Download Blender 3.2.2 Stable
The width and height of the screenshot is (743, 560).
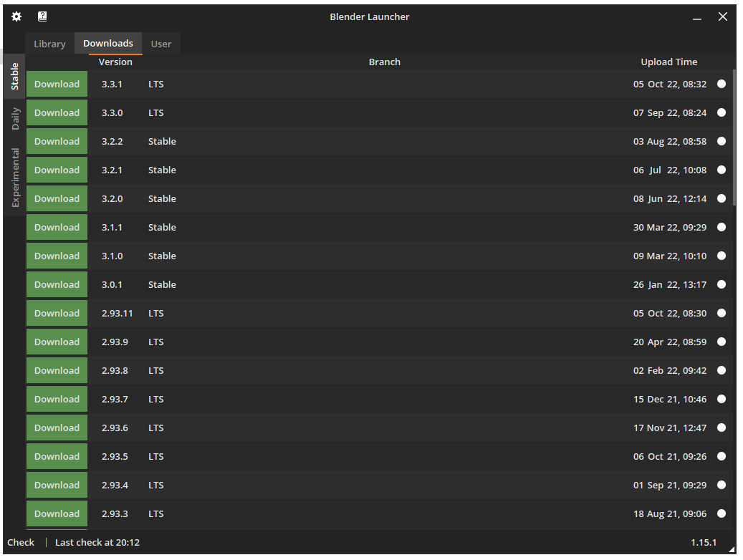[x=57, y=142]
